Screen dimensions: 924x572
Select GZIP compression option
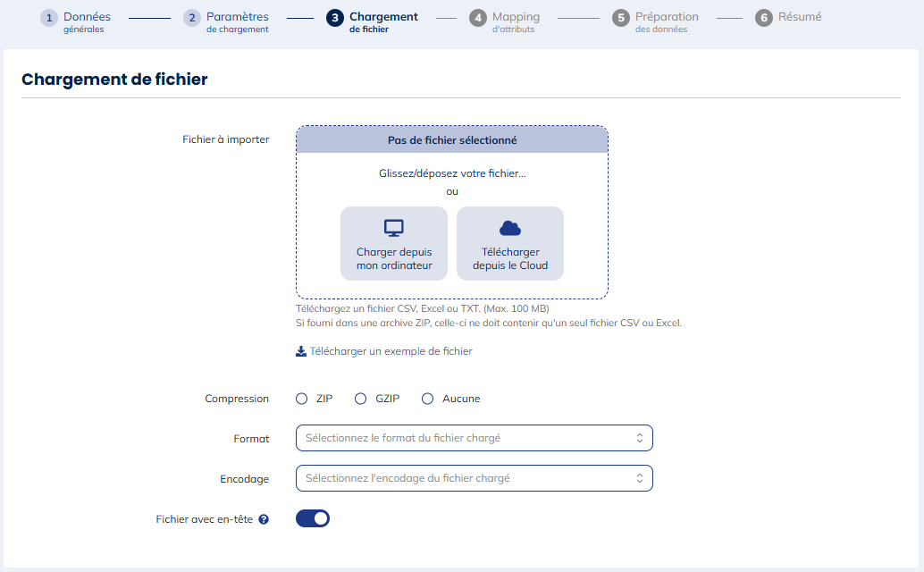[x=361, y=399]
